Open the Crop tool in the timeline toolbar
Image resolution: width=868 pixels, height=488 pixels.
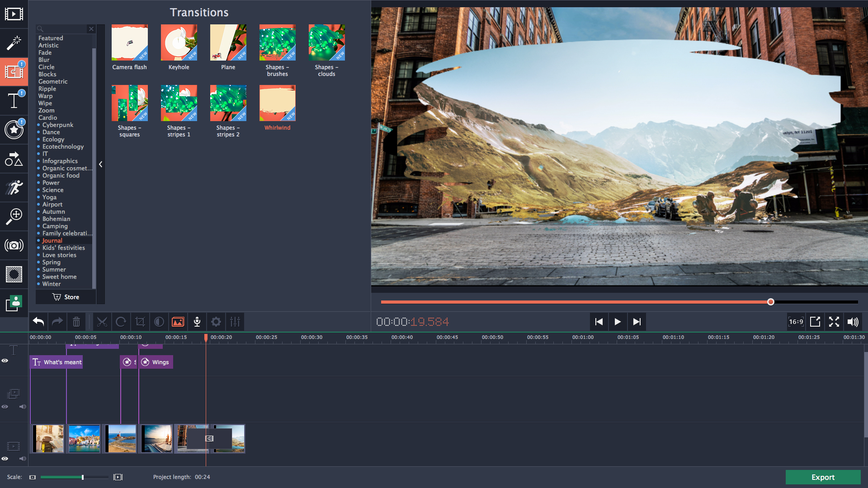[140, 322]
